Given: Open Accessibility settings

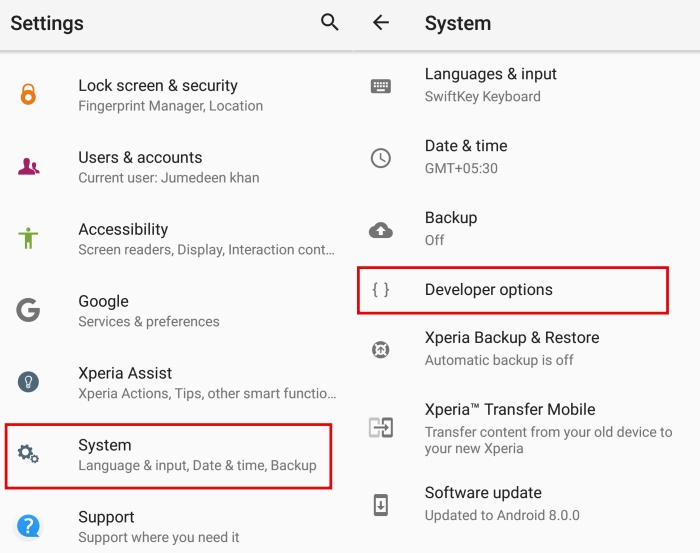Looking at the screenshot, I should click(x=175, y=238).
